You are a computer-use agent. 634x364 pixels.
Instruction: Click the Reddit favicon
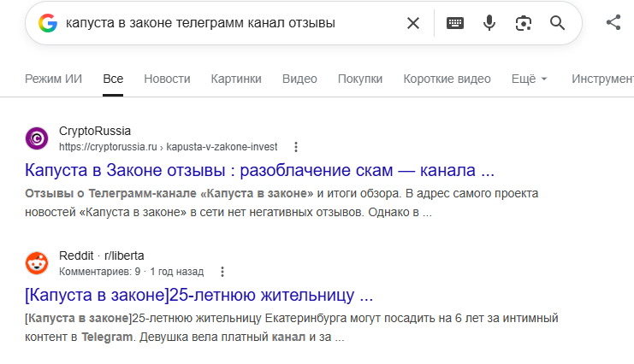coord(37,263)
